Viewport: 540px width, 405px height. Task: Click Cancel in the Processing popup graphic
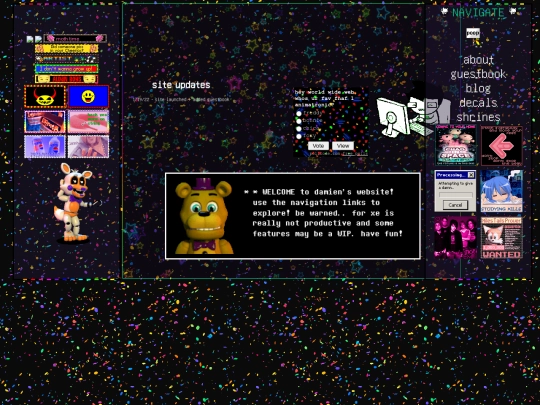[x=455, y=205]
